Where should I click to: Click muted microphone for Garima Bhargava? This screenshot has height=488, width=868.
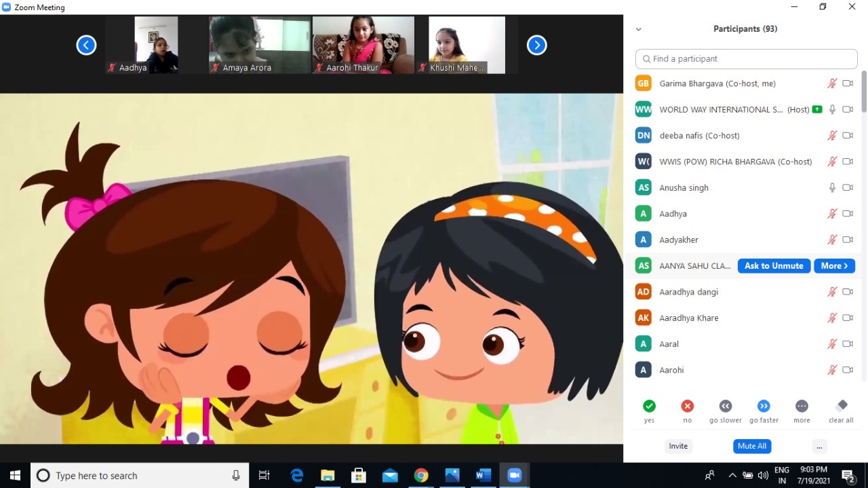point(832,83)
